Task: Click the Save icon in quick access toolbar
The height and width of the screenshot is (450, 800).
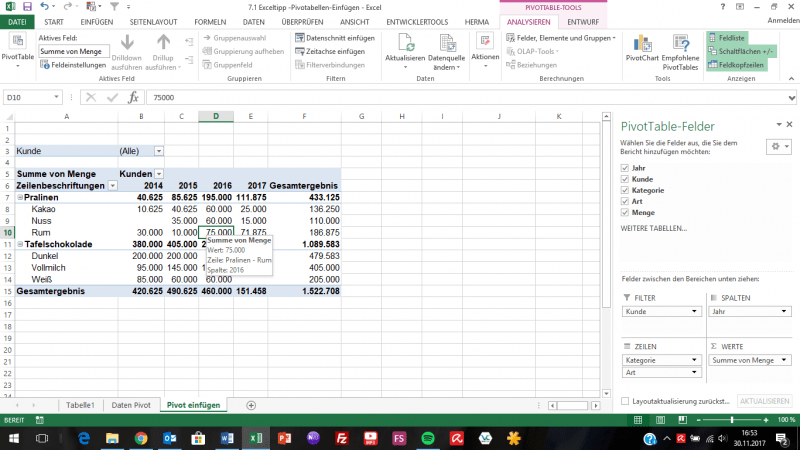Action: [27, 7]
